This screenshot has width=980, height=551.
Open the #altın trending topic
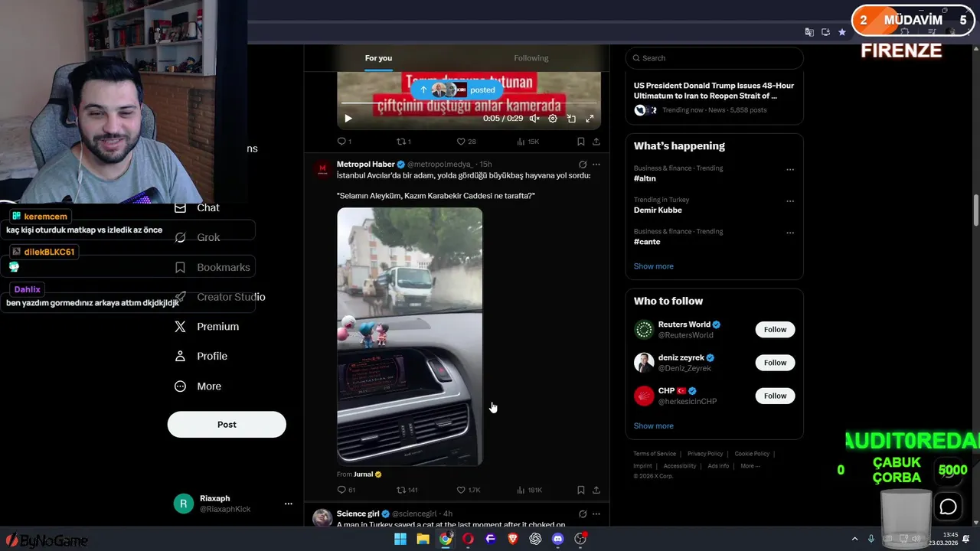click(x=645, y=178)
